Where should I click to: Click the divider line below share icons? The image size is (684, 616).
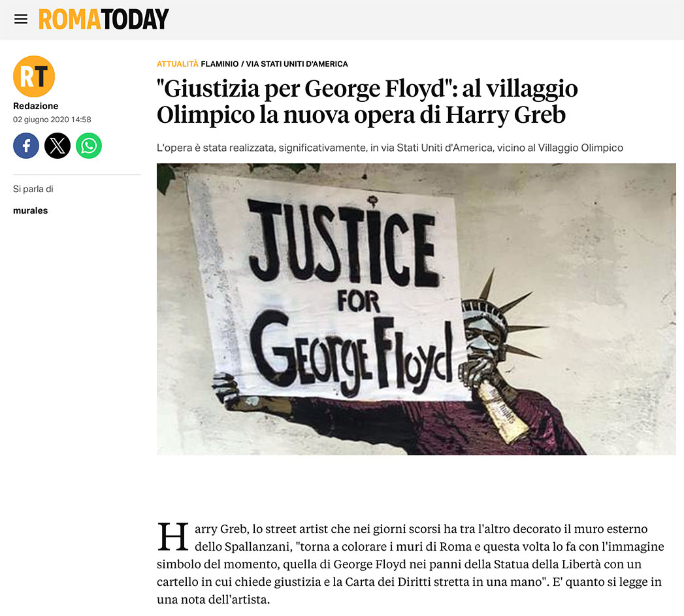pyautogui.click(x=77, y=174)
